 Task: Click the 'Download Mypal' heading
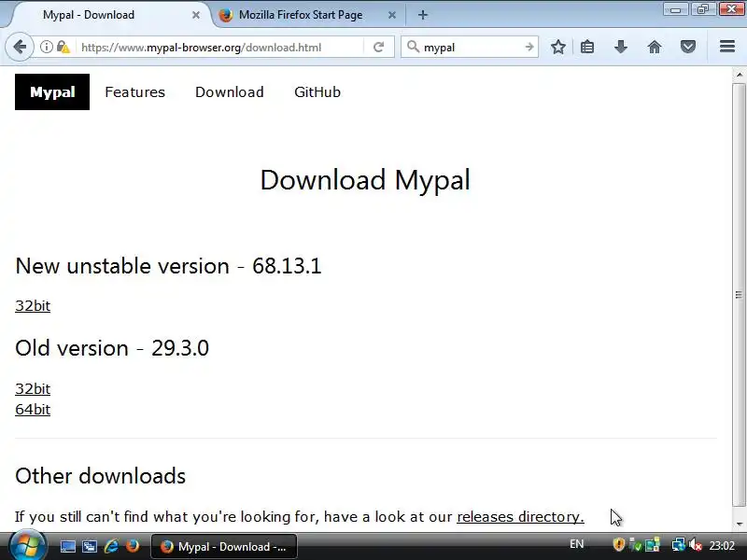coord(365,180)
